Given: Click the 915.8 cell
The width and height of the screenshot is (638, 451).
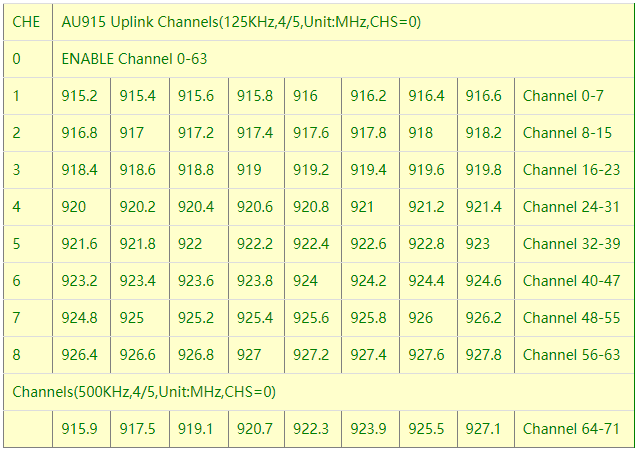Looking at the screenshot, I should point(256,96).
